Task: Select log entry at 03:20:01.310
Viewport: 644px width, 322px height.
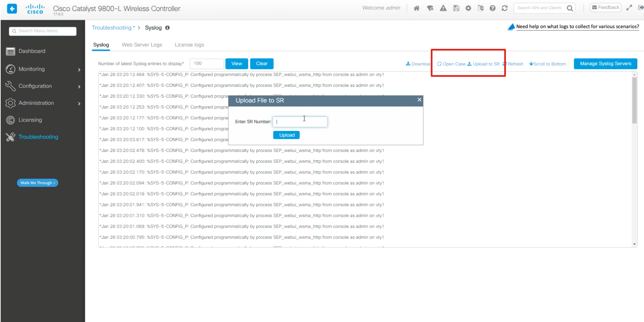Action: [241, 216]
